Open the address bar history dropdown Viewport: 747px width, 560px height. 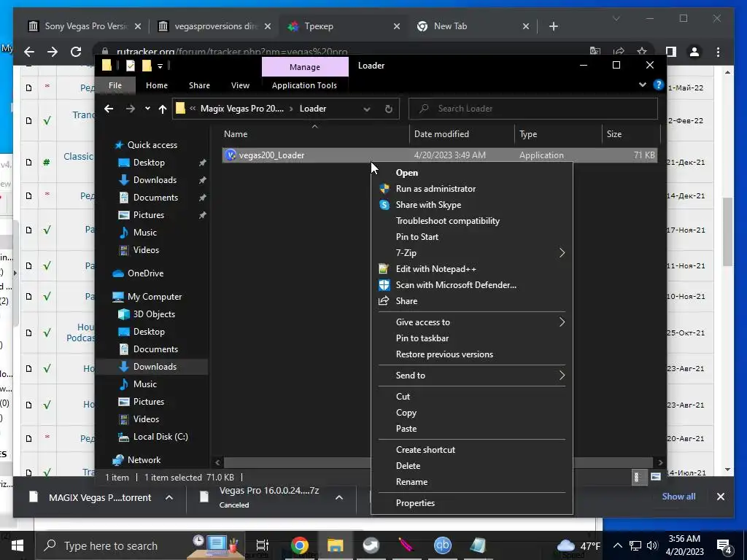[366, 109]
